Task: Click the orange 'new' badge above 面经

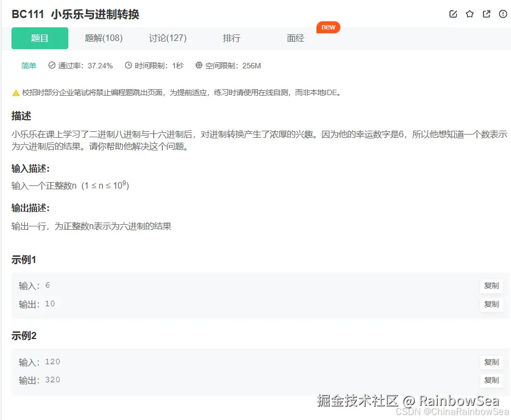Action: [x=328, y=27]
